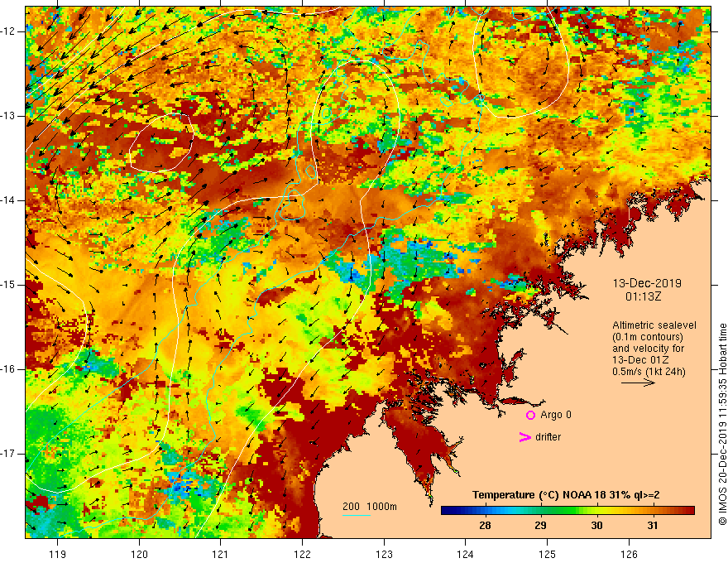Click the longitude axis label 122
Viewport: 728px width, 563px height.
pos(302,554)
